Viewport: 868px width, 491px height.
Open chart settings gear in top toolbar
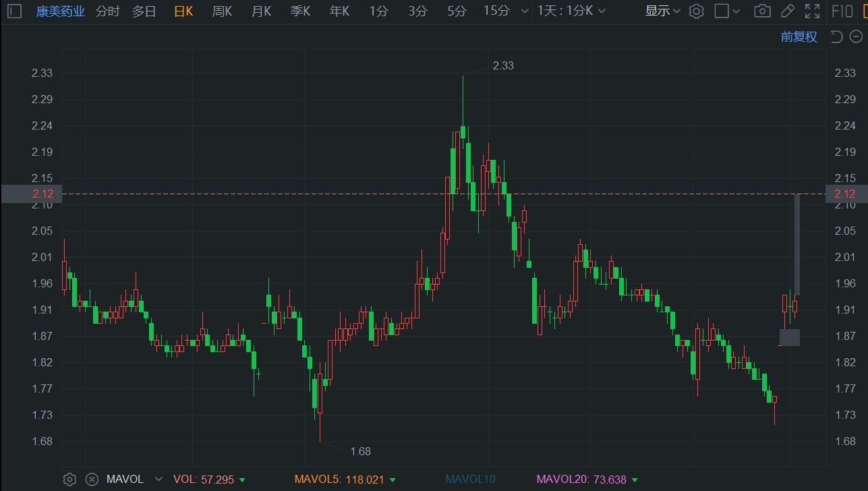[x=697, y=11]
